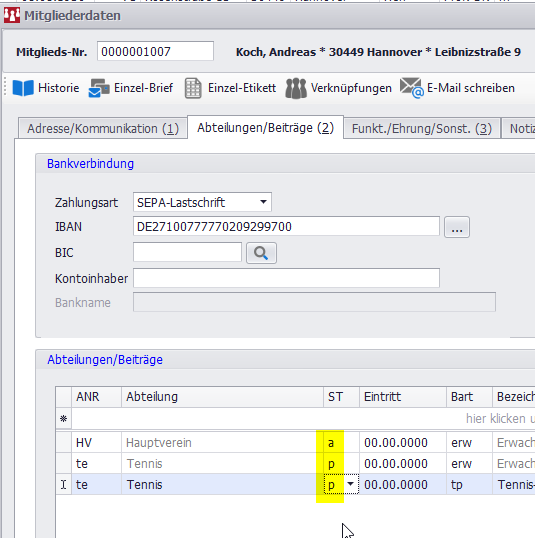Click Eintritt date in Hauptverein row

pos(403,443)
